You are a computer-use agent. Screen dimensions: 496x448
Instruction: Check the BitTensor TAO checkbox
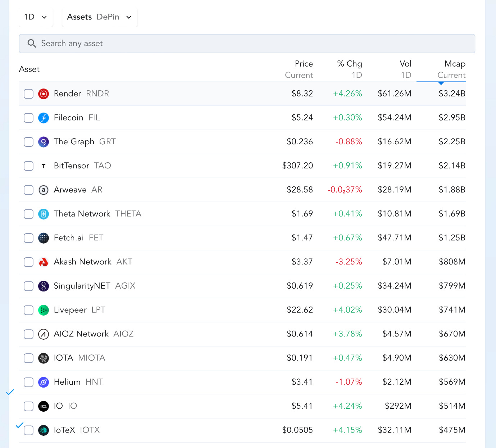coord(28,166)
